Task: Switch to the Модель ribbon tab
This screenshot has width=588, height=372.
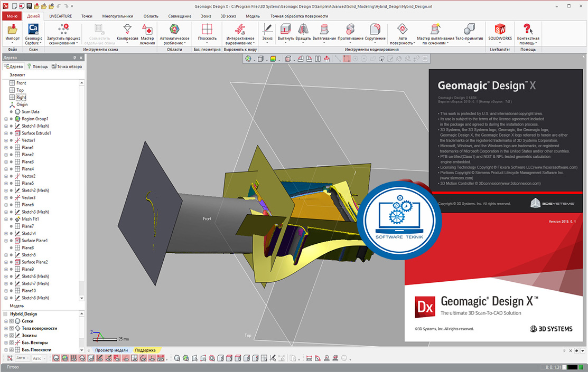Action: pos(253,16)
